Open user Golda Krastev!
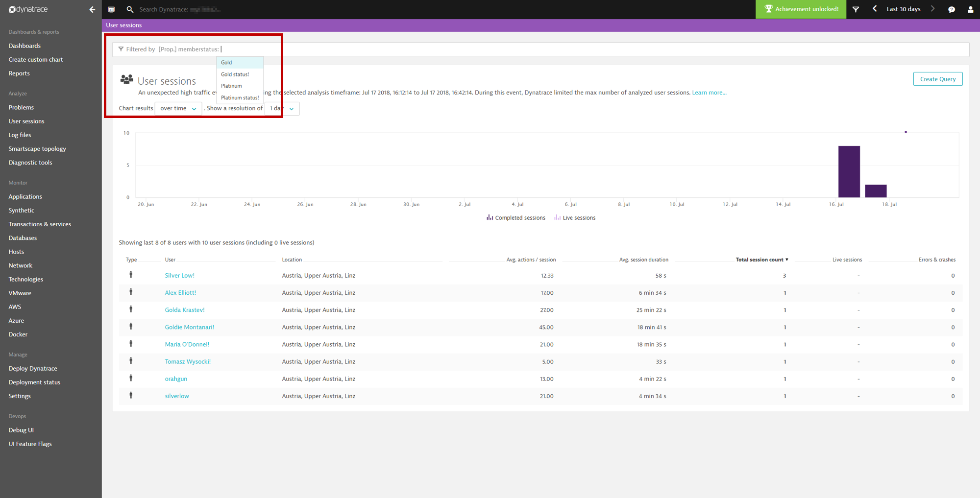 coord(185,310)
